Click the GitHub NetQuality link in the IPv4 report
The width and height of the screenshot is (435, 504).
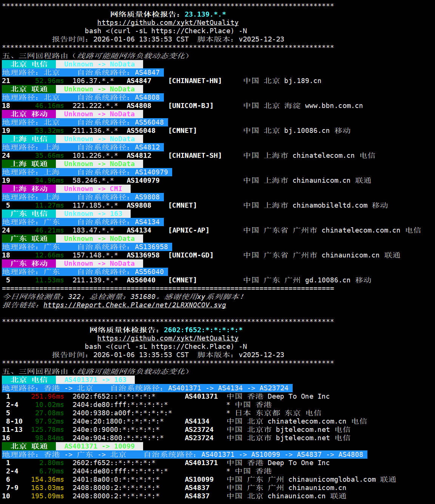(x=168, y=23)
